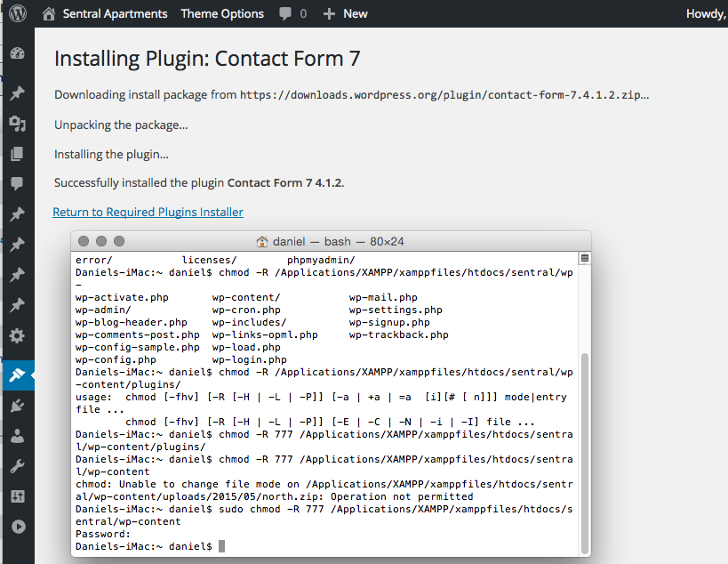728x564 pixels.
Task: Open the Media library sidebar icon
Action: pos(17,124)
